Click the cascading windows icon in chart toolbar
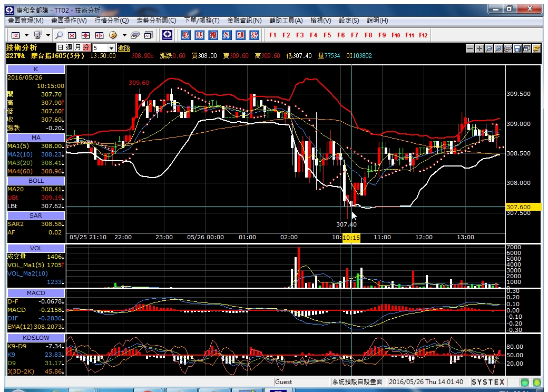548x392 pixels. [527, 48]
